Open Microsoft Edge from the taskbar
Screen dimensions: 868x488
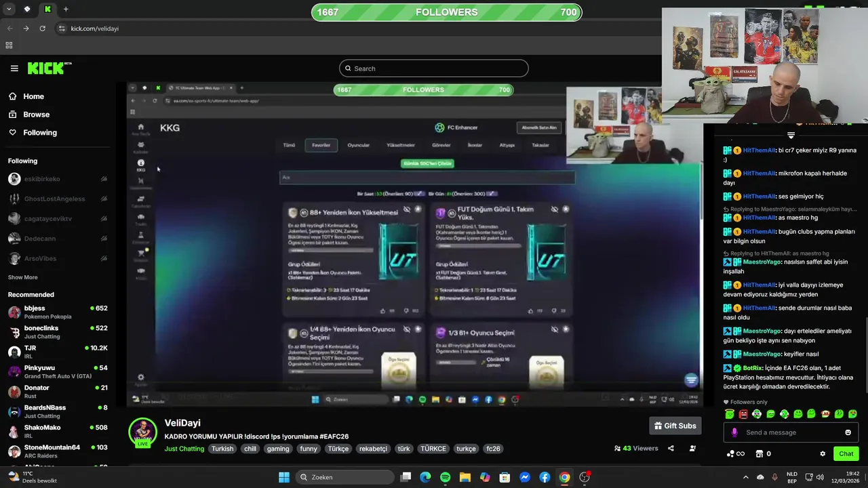coord(425,477)
